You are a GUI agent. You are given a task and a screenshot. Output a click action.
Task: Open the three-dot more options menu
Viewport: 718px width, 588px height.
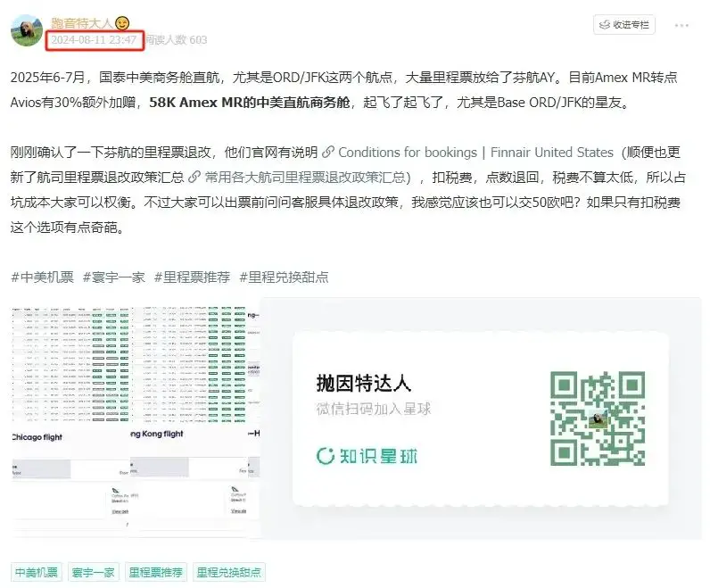pyautogui.click(x=683, y=24)
